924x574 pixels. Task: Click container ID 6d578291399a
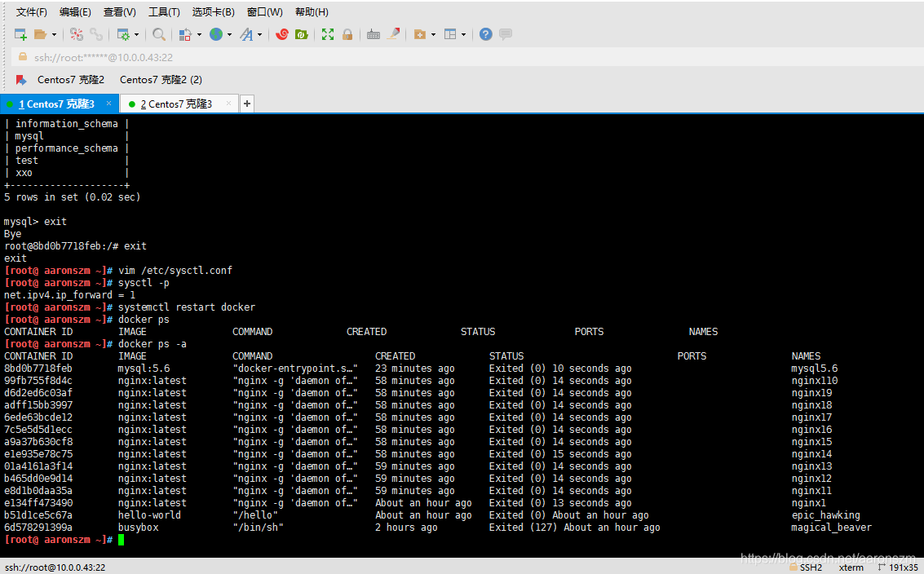click(38, 528)
